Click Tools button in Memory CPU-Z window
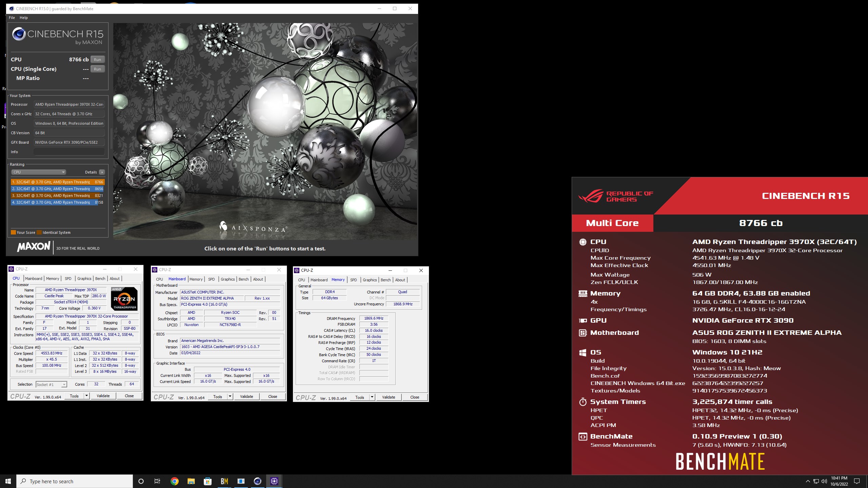The height and width of the screenshot is (488, 868). [360, 397]
